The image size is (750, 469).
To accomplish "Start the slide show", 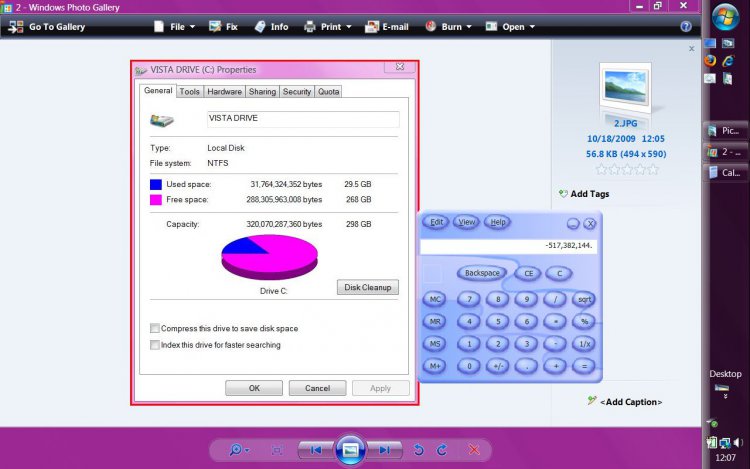I will 350,450.
